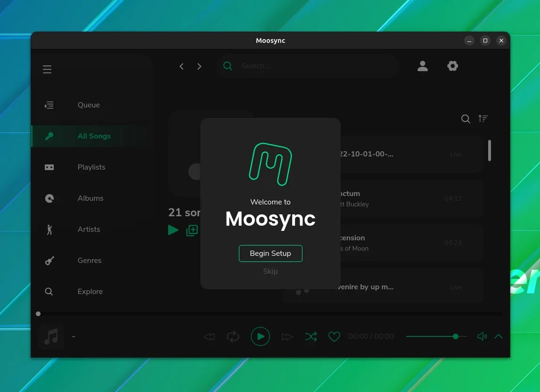
Task: Toggle repeat mode
Action: click(233, 336)
